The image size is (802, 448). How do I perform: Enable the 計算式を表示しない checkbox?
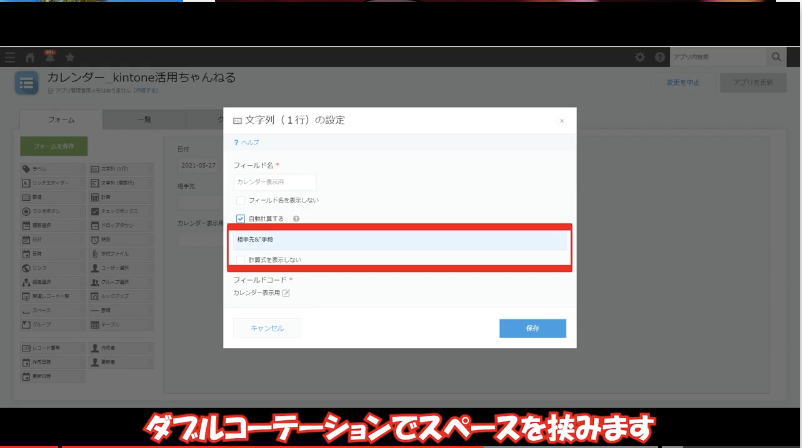pos(240,259)
